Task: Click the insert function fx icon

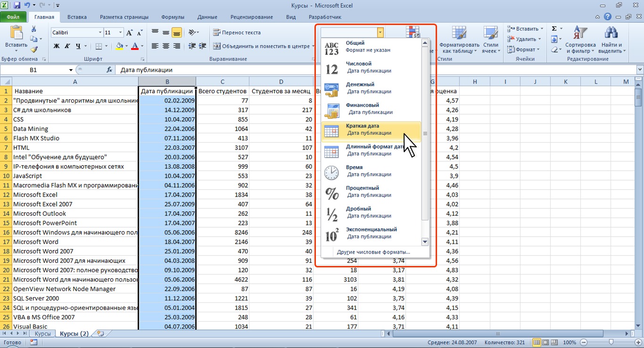Action: [109, 70]
